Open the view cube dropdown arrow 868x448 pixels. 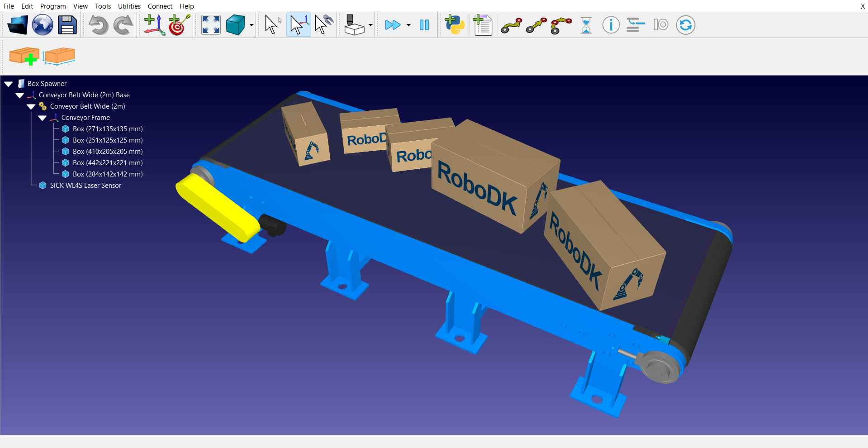pyautogui.click(x=251, y=25)
